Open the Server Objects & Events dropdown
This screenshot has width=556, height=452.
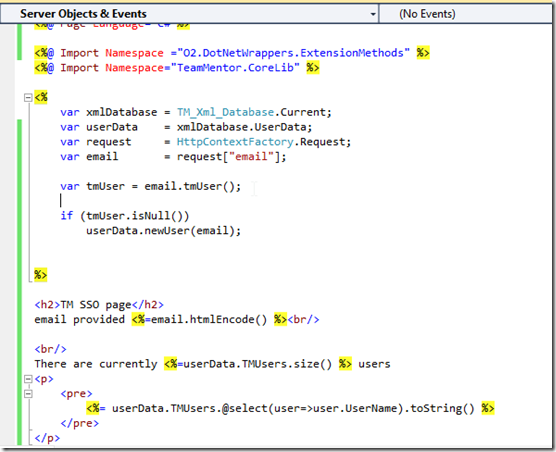pos(189,14)
